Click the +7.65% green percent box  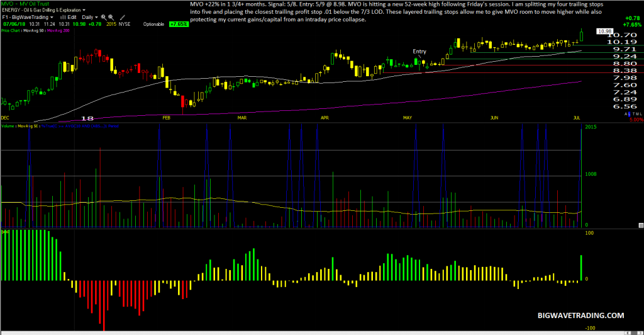point(179,25)
